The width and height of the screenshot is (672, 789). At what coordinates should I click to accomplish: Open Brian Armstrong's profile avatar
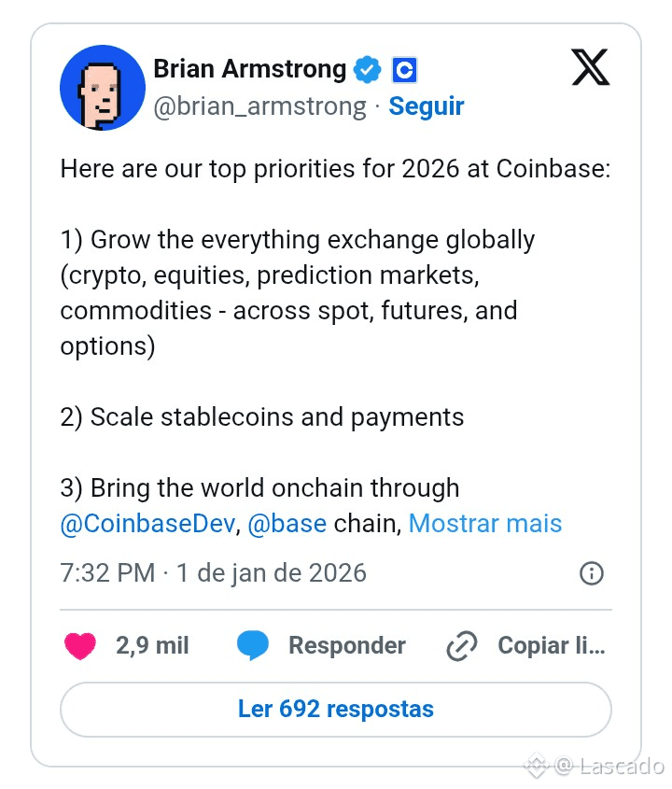pos(103,88)
